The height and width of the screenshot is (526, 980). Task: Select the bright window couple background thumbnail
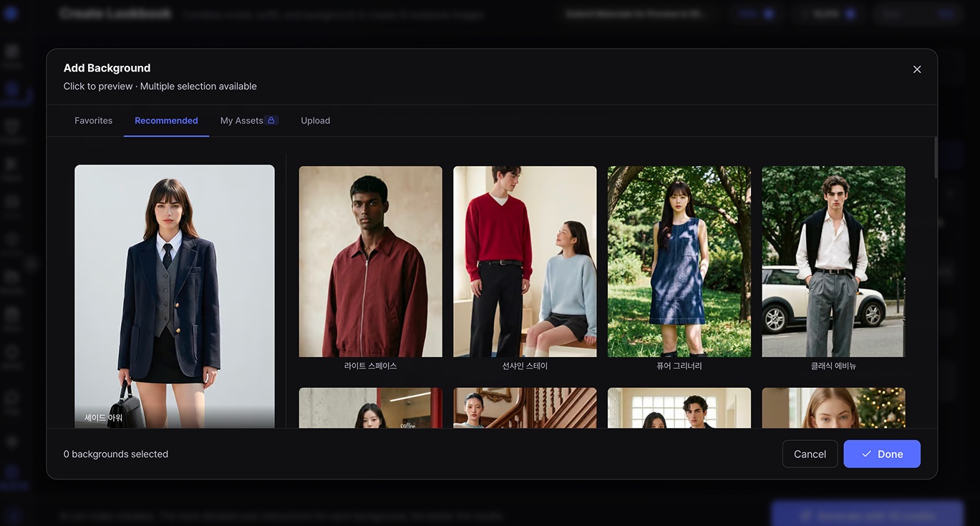679,408
